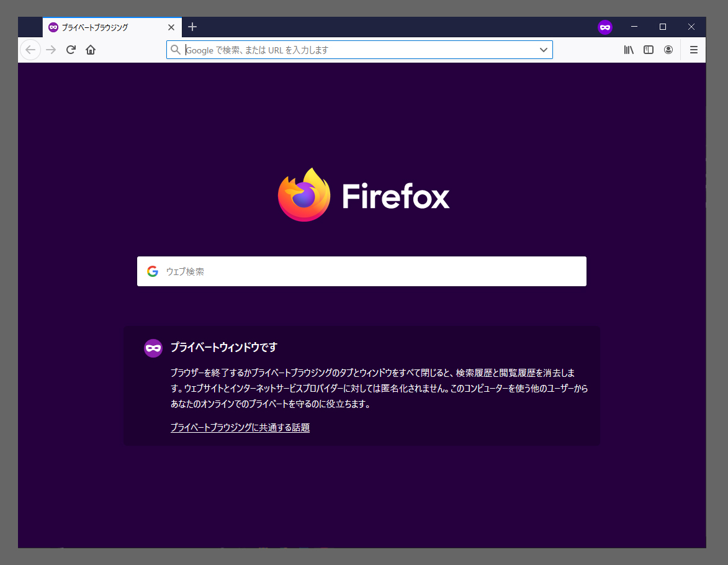Screen dimensions: 728x565
Task: Open プライベートブラウジングに共通する話題 link
Action: point(240,427)
